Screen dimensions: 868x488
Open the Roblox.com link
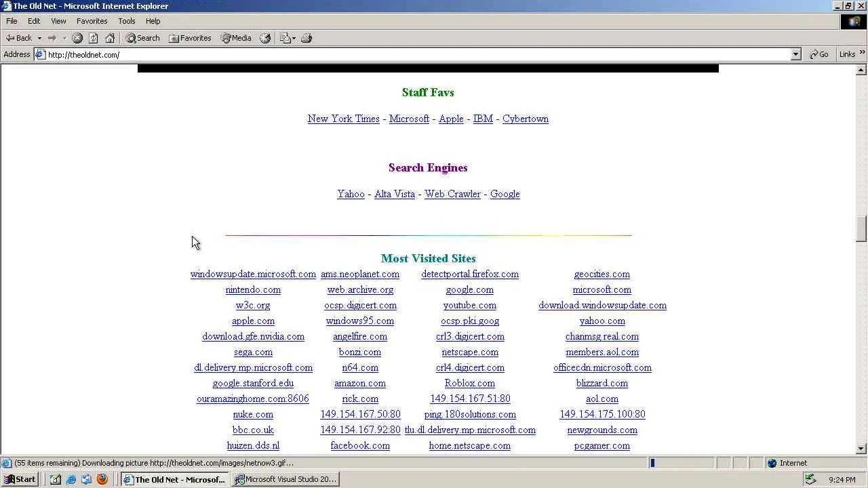tap(470, 383)
